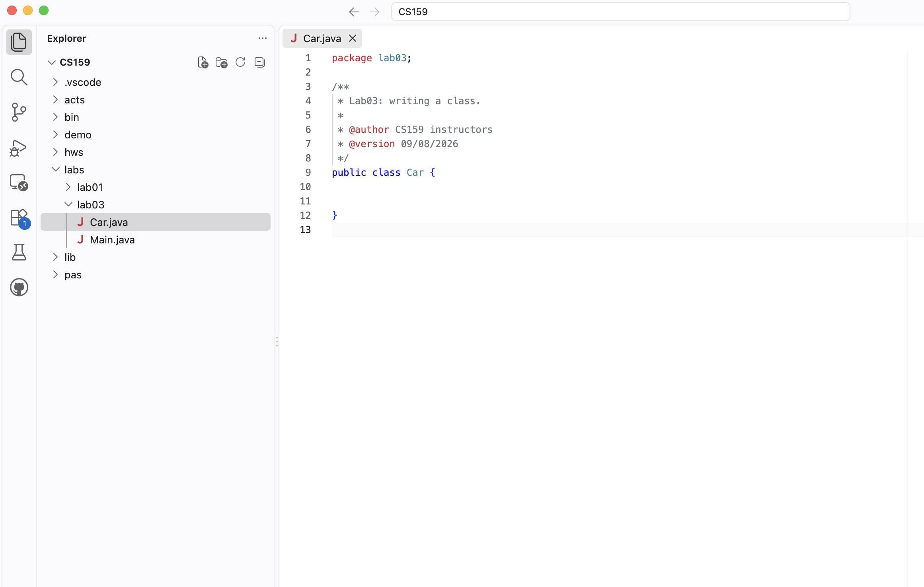
Task: Click line number 10 in the gutter
Action: (x=305, y=187)
